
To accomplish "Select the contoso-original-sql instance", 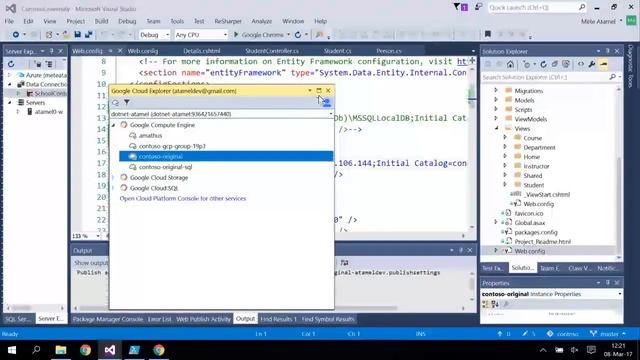I will coord(165,167).
